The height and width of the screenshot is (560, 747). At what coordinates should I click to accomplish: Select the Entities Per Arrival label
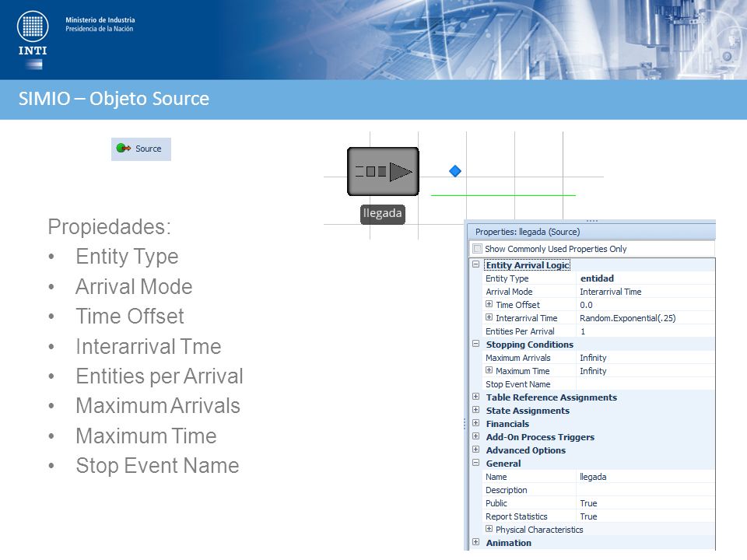click(520, 331)
